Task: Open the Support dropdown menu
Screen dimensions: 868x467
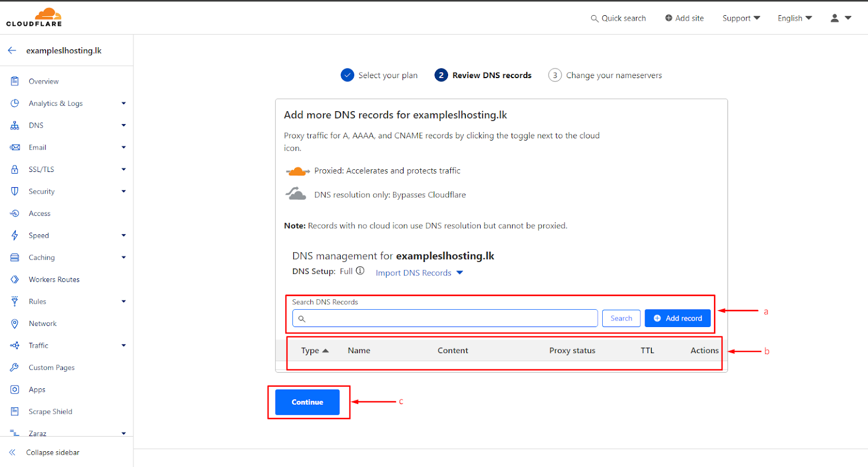Action: pos(741,18)
